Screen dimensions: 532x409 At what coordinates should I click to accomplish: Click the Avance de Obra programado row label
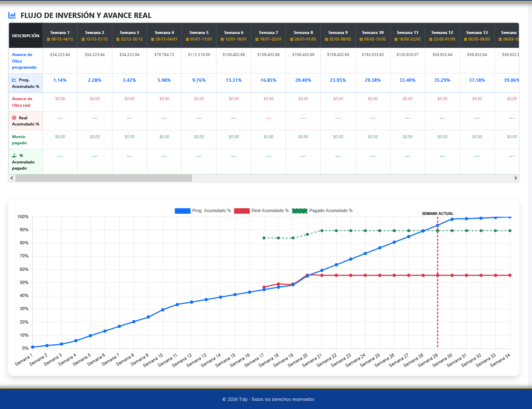click(x=24, y=61)
